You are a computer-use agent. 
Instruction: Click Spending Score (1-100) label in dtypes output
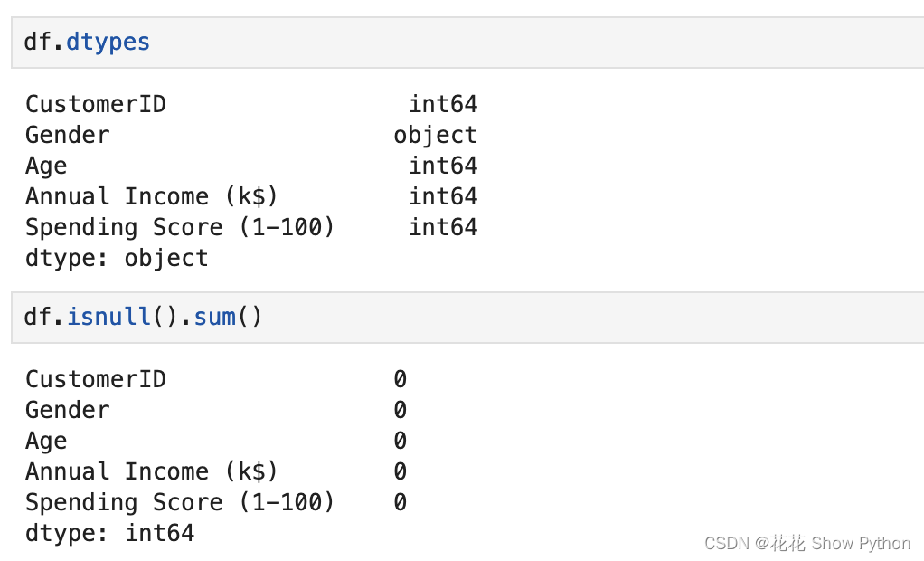(180, 227)
